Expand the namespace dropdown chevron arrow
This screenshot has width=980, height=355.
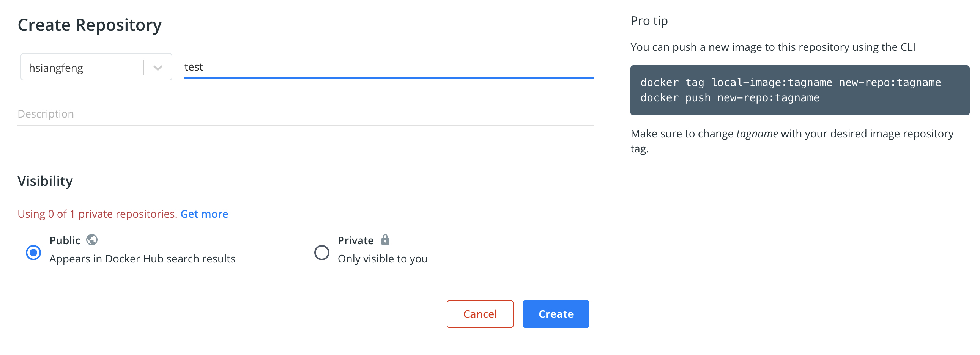[158, 68]
